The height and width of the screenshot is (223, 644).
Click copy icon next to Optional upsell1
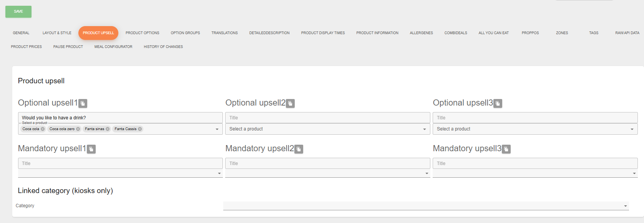pos(83,103)
